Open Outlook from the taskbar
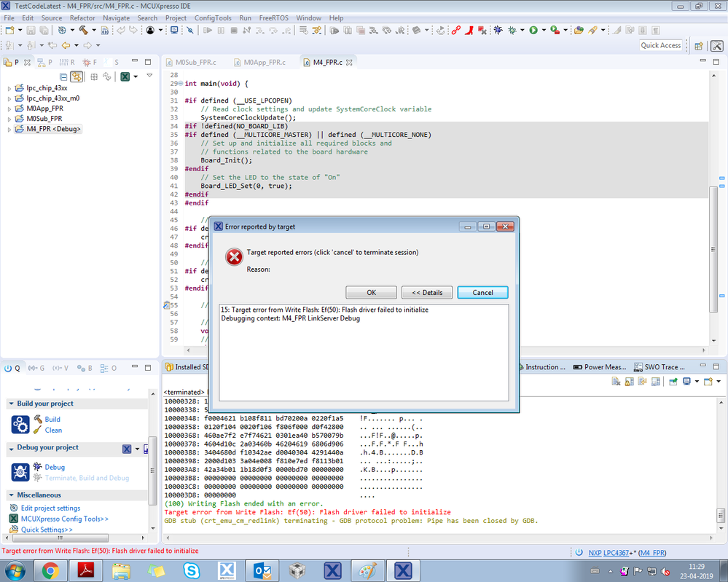728x582 pixels. tap(262, 570)
